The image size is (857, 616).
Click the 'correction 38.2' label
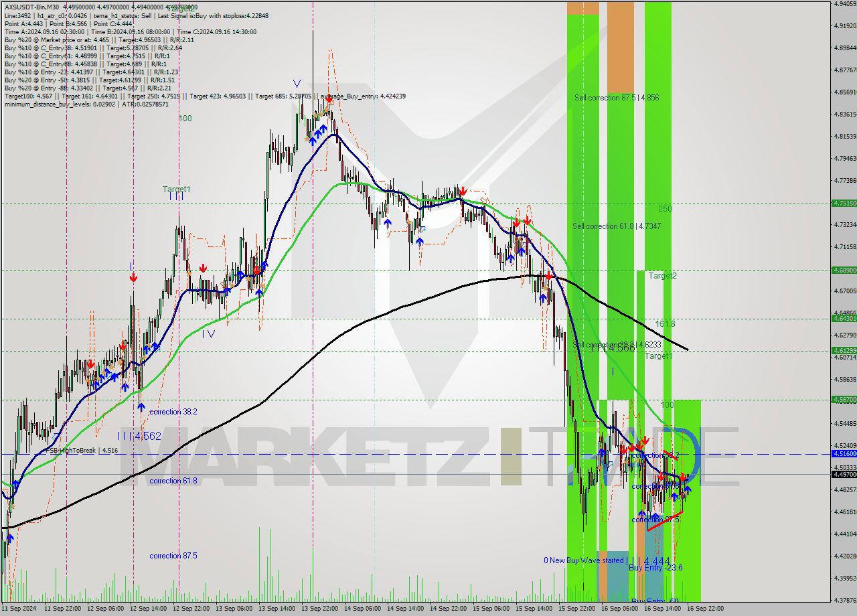[x=173, y=412]
